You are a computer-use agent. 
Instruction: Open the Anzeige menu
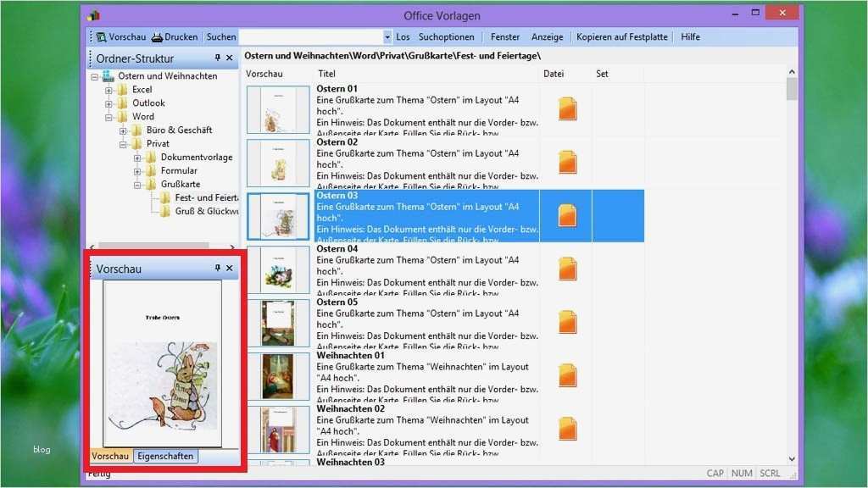click(547, 37)
